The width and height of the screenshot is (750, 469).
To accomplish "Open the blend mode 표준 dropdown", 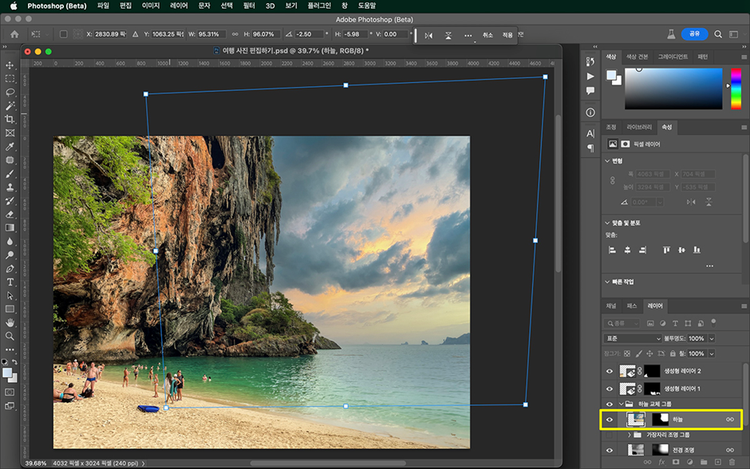I will click(x=634, y=339).
